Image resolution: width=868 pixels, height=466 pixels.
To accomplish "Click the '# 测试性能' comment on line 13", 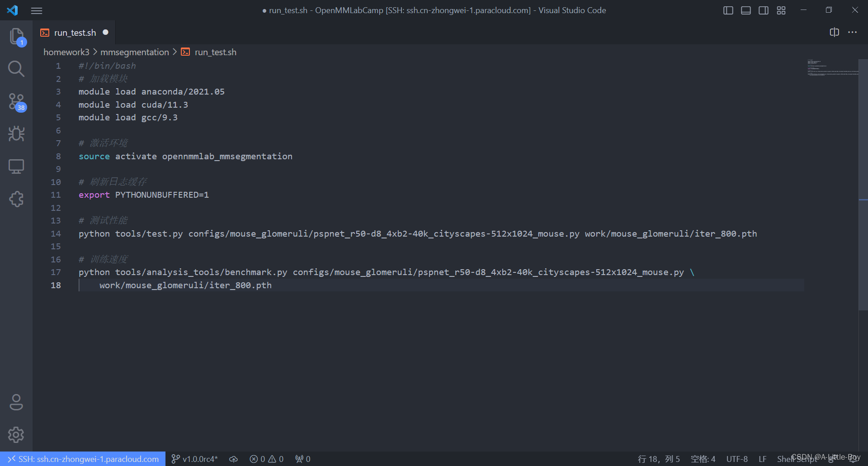I will point(103,220).
